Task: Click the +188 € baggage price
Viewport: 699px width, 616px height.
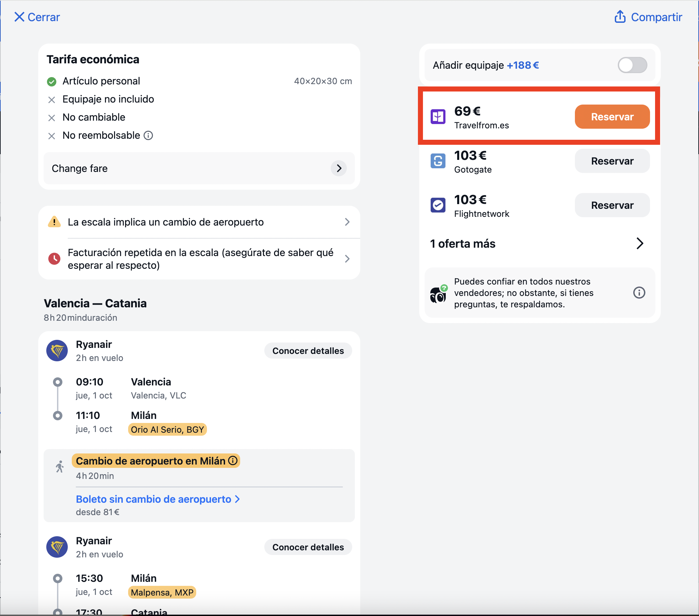Action: pyautogui.click(x=523, y=65)
